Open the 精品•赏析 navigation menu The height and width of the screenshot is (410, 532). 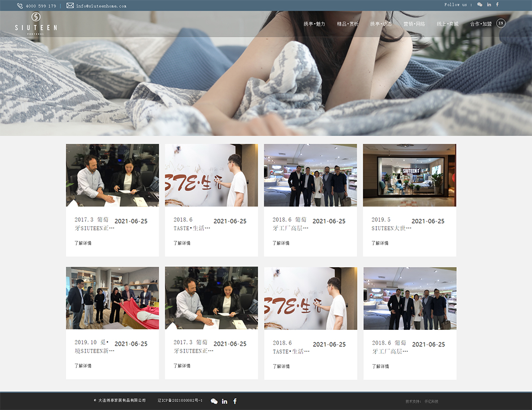coord(347,24)
